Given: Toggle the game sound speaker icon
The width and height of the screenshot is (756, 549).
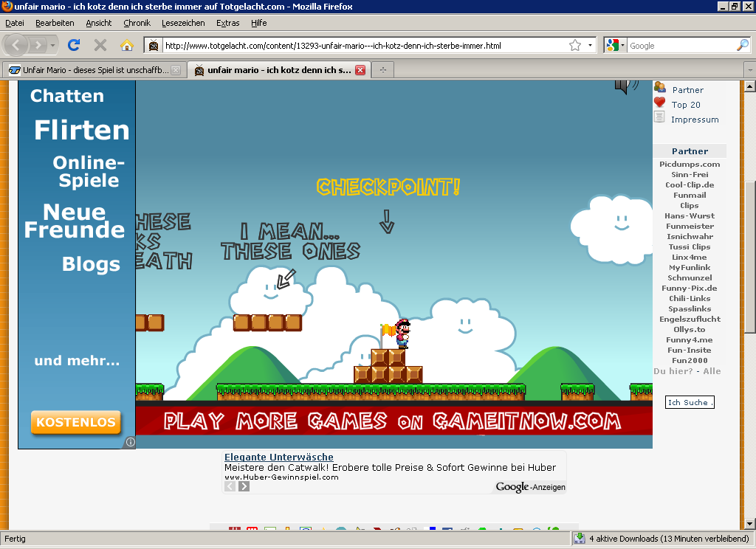Looking at the screenshot, I should coord(625,87).
